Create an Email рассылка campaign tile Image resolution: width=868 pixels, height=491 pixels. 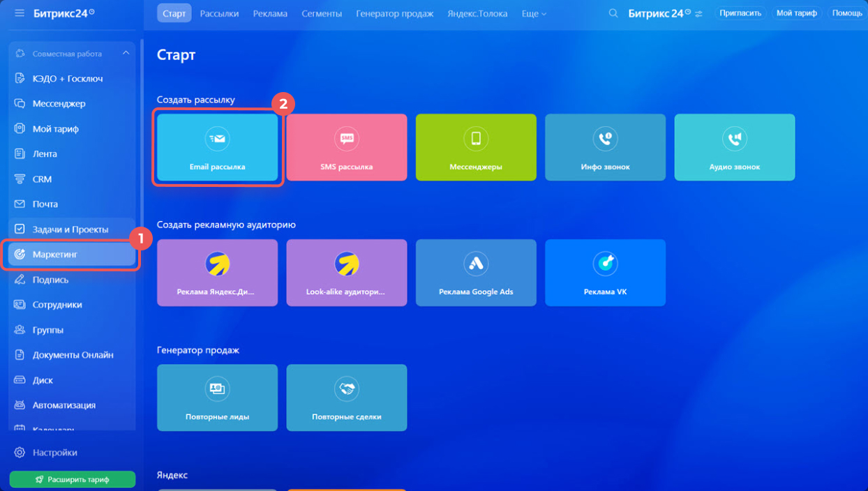click(217, 147)
